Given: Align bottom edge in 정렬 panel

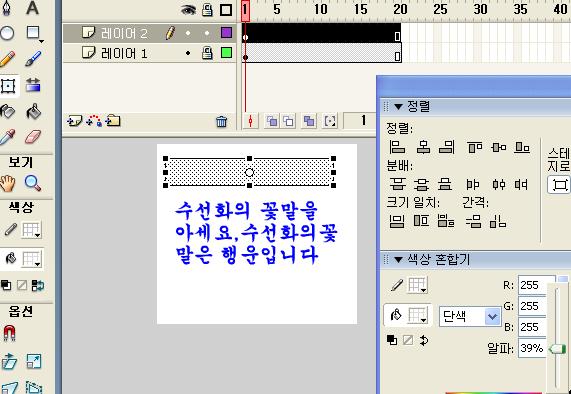Looking at the screenshot, I should [522, 147].
